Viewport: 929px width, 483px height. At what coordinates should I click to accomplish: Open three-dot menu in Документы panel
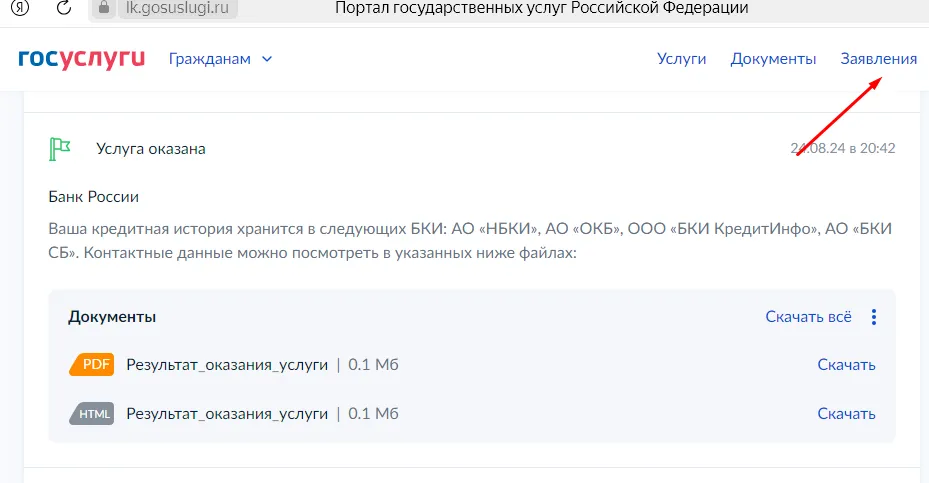pos(874,317)
